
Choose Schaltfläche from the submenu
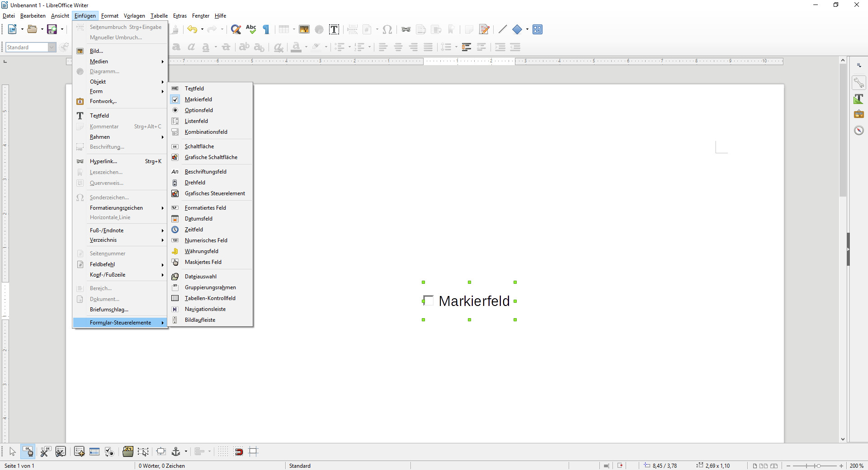(210, 146)
